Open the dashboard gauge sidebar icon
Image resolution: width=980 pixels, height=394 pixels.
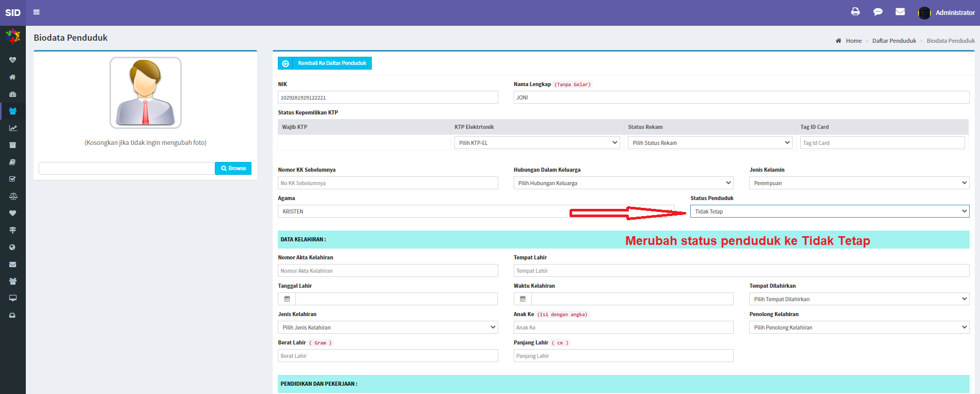pyautogui.click(x=13, y=94)
